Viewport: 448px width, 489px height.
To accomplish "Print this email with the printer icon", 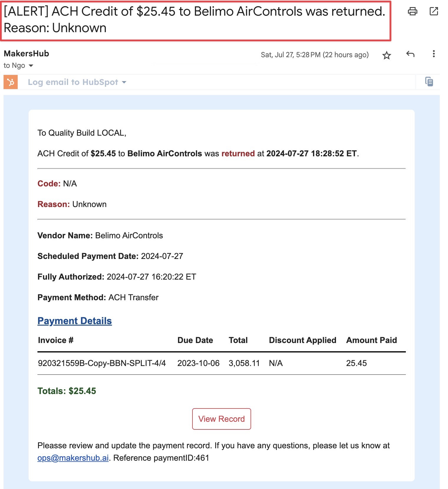I will [x=412, y=11].
